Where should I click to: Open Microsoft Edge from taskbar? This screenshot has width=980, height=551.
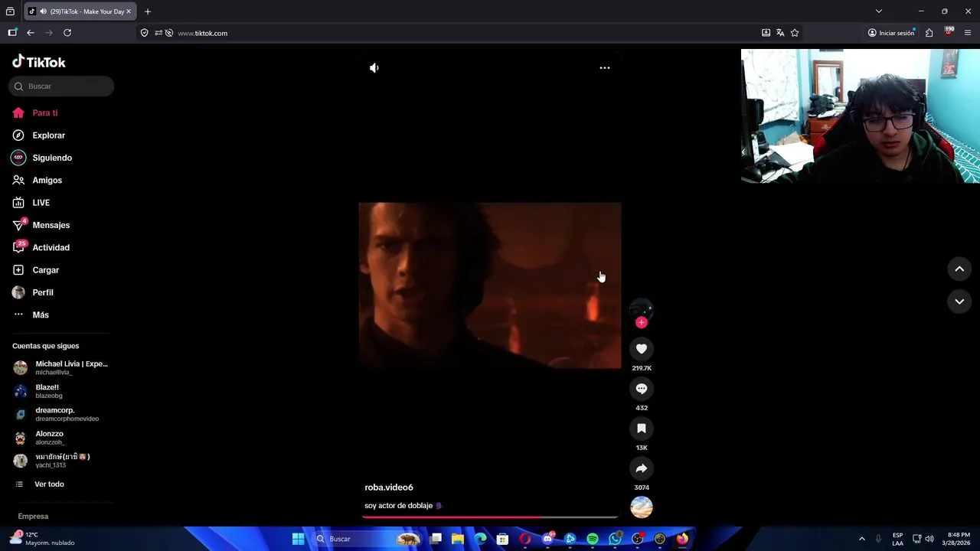tap(481, 539)
